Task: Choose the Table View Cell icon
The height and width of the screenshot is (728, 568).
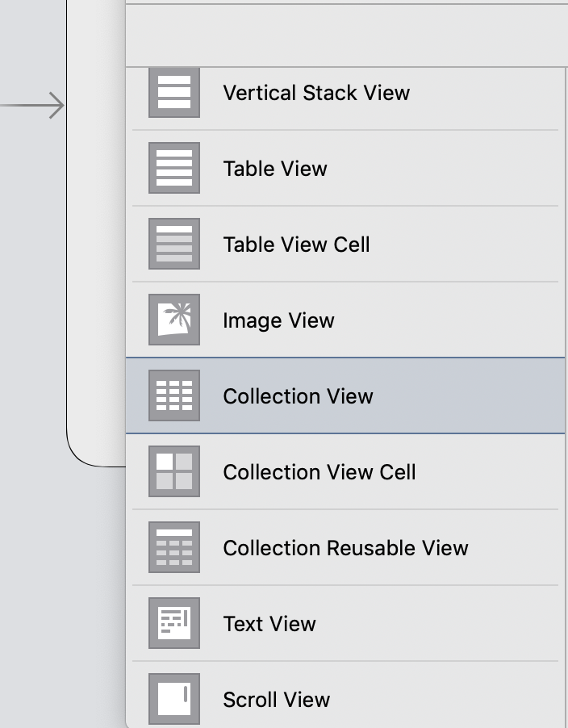Action: click(174, 244)
